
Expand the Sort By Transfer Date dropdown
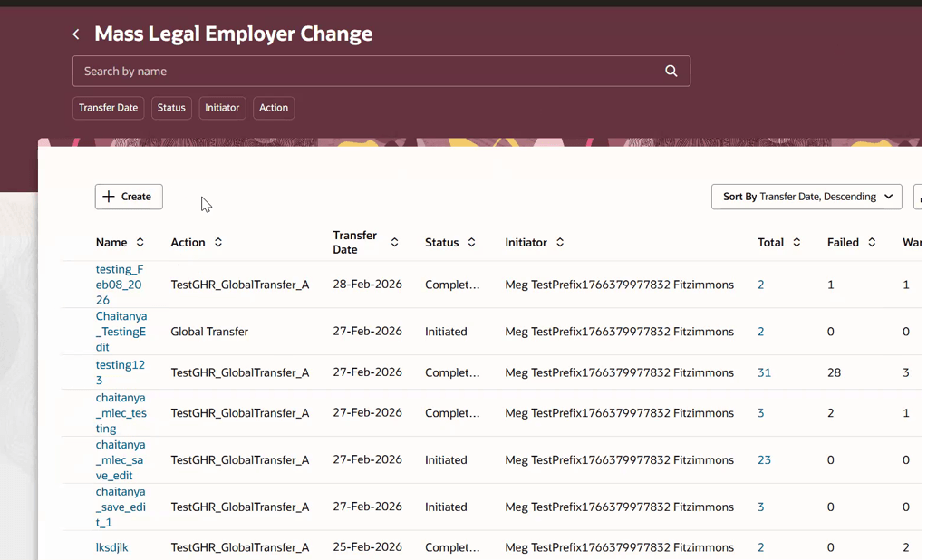(806, 197)
